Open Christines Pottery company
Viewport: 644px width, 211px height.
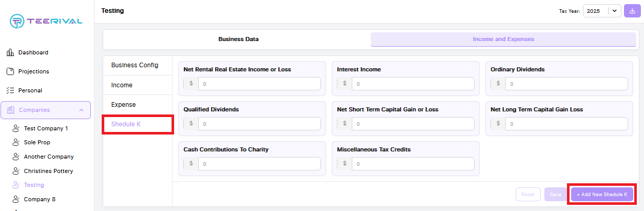pos(48,171)
